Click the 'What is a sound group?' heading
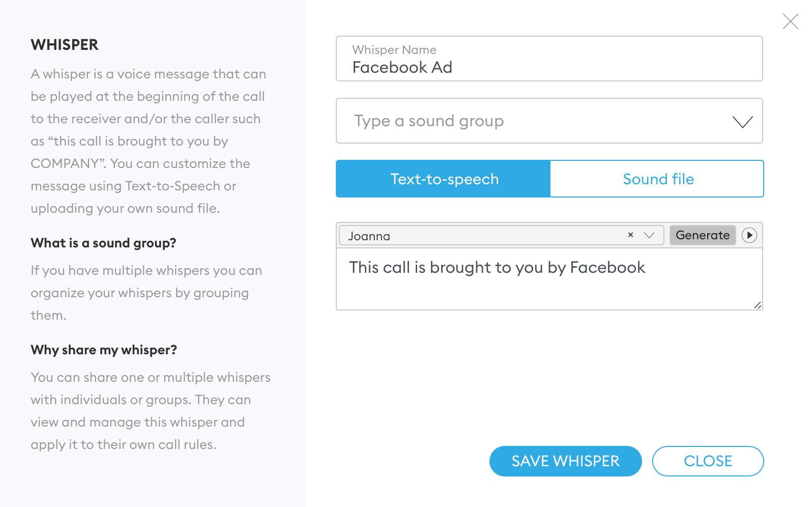The image size is (812, 507). click(x=103, y=243)
